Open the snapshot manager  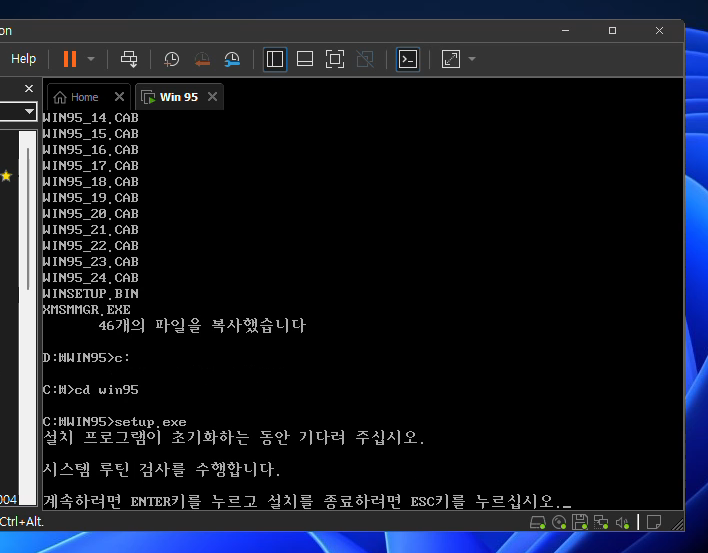pyautogui.click(x=232, y=59)
